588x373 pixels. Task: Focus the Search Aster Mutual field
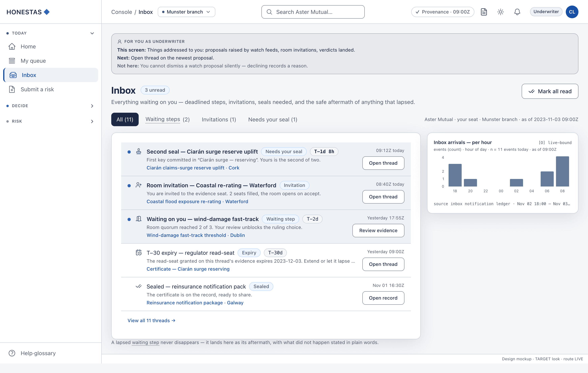click(x=313, y=12)
